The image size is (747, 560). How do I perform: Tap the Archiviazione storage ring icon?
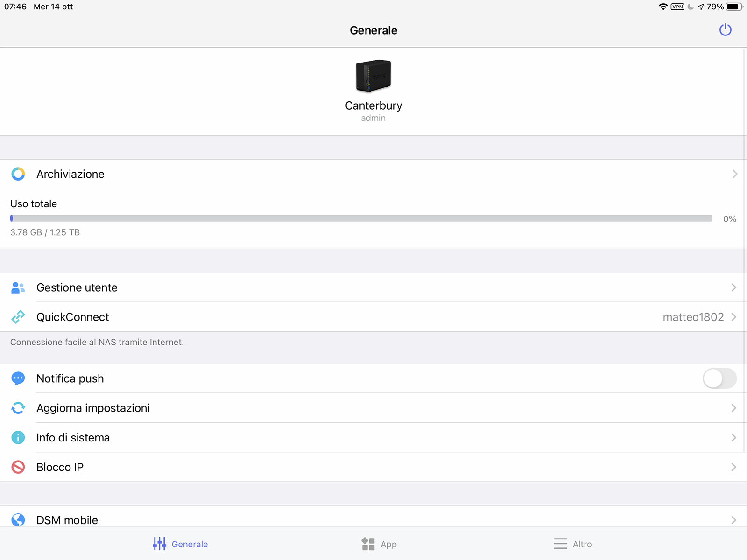click(x=18, y=174)
